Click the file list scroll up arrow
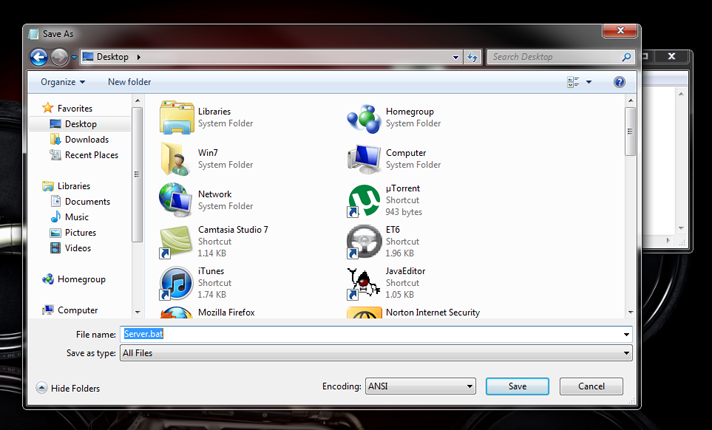Screen dimensions: 712x430 (630, 100)
